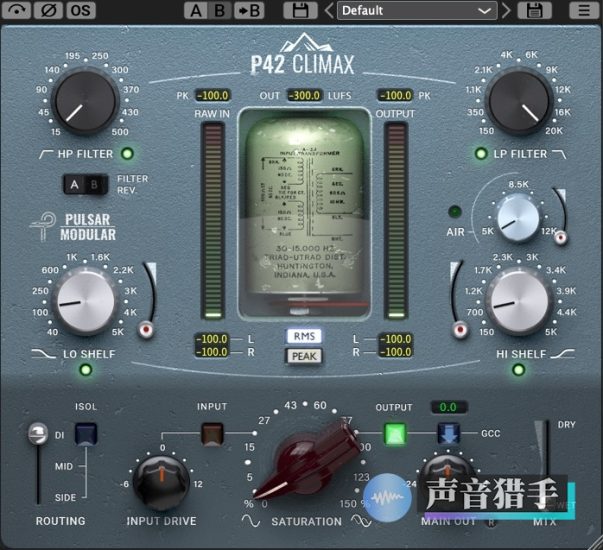Toggle the ISOL blue button

(x=86, y=433)
